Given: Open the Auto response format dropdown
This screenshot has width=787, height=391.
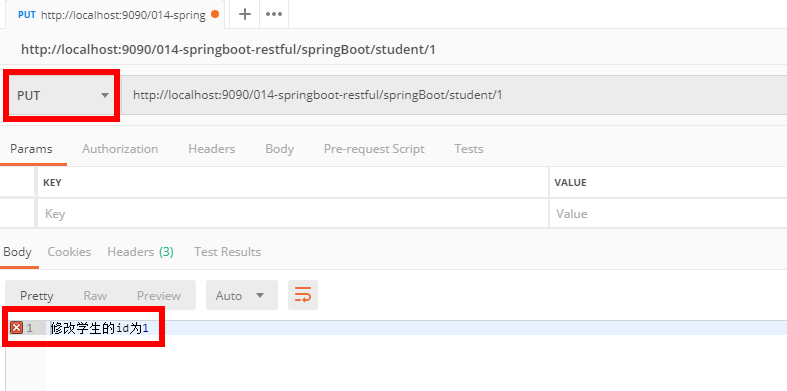Looking at the screenshot, I should coord(241,295).
